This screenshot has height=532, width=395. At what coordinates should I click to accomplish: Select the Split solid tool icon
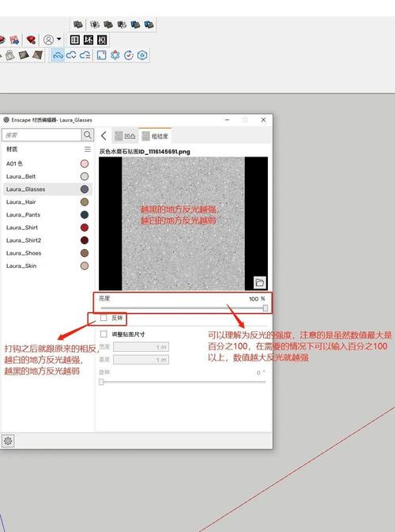pyautogui.click(x=149, y=25)
